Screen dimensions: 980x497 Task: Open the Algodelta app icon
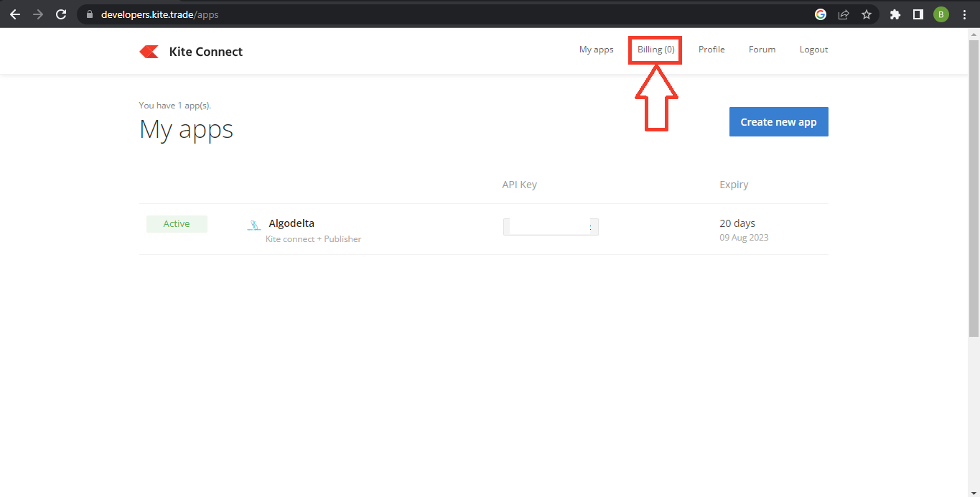click(254, 225)
